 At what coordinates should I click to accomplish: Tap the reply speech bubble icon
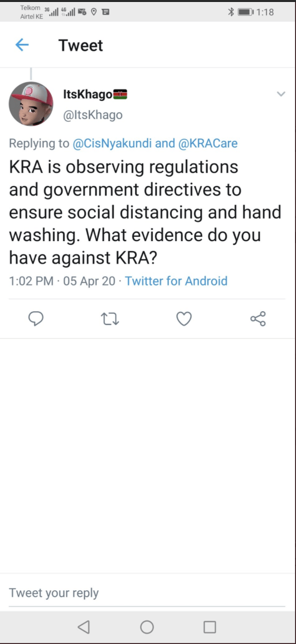[36, 319]
